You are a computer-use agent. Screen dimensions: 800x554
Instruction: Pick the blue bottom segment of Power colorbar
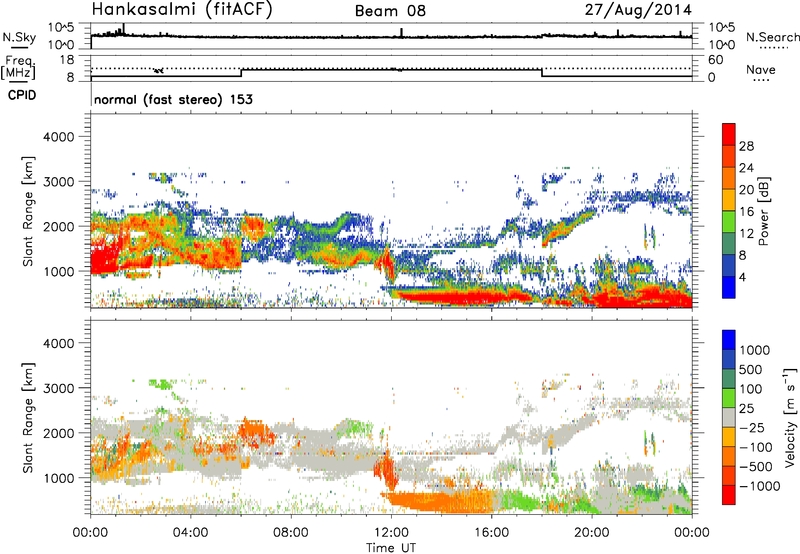coord(728,288)
